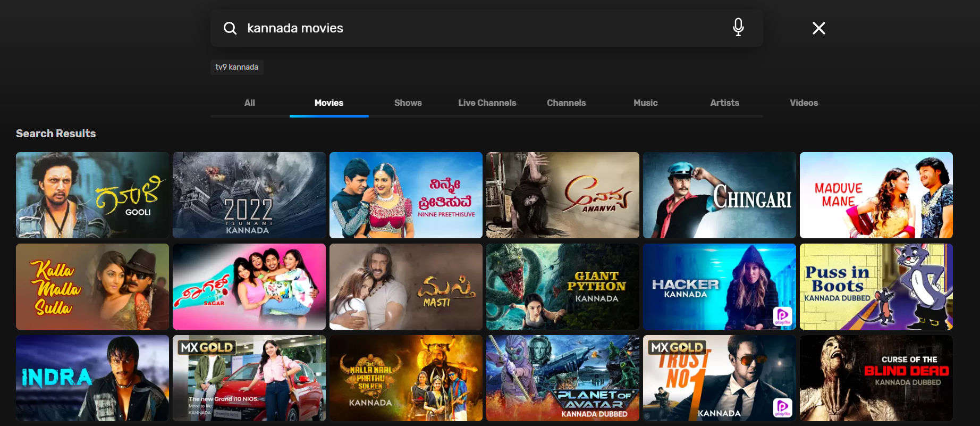Play Planet of Avatar Kannada Dubbed
Viewport: 980px width, 426px height.
click(563, 378)
